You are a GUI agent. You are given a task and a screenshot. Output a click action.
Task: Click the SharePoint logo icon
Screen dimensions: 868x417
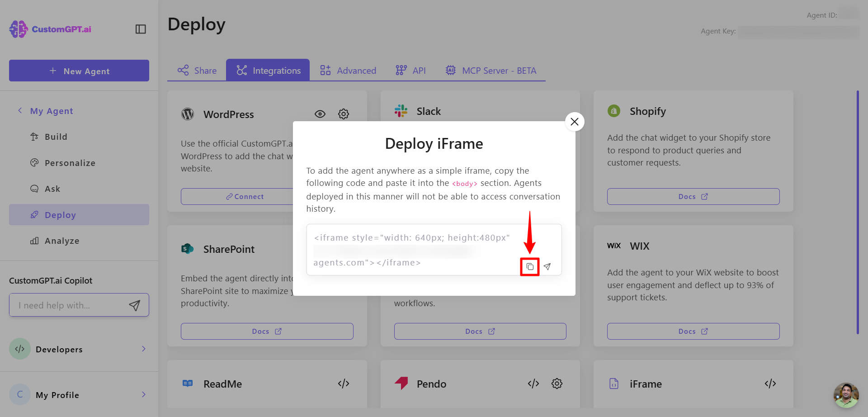tap(187, 249)
